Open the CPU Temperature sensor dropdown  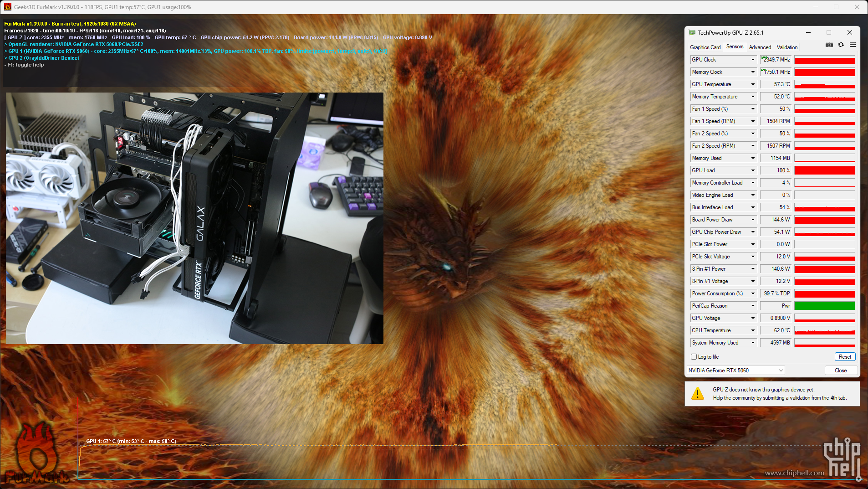753,330
